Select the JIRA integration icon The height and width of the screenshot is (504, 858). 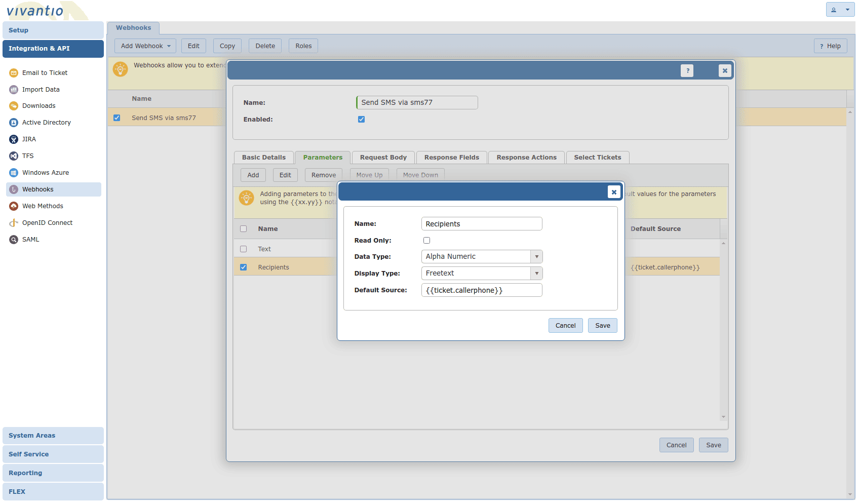click(14, 139)
